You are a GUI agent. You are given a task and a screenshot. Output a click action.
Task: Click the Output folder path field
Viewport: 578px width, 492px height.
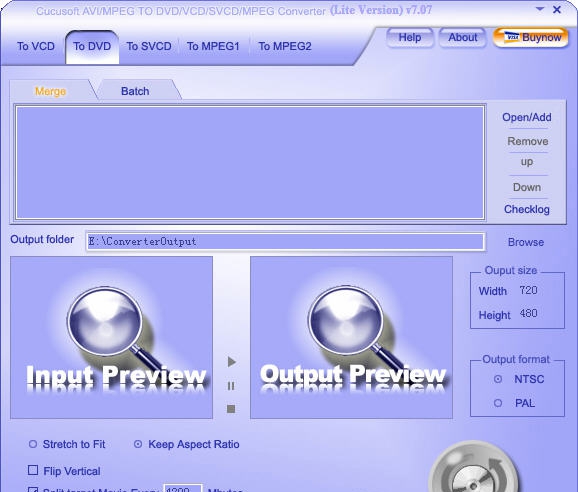(x=285, y=241)
